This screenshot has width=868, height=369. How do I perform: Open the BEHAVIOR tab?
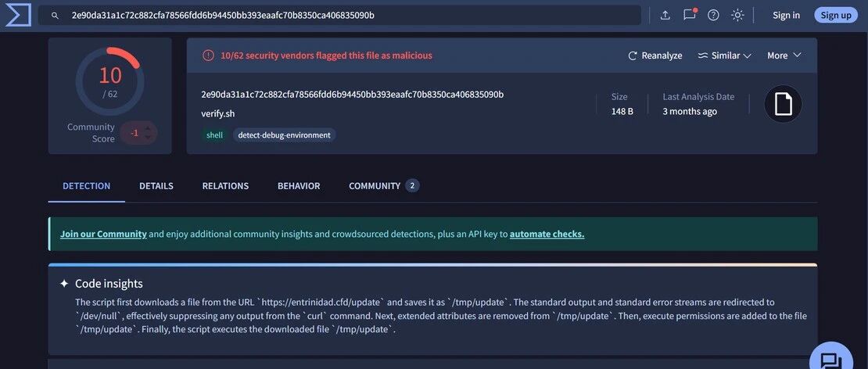(x=299, y=186)
